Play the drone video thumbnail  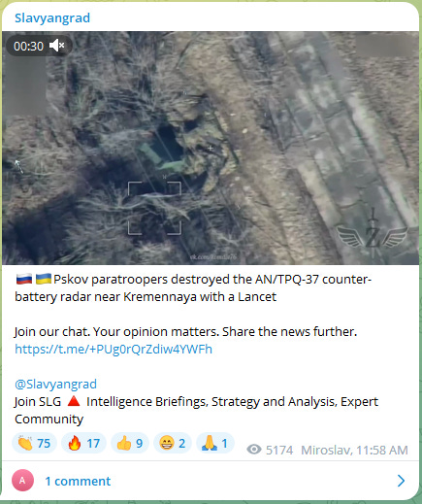point(211,148)
